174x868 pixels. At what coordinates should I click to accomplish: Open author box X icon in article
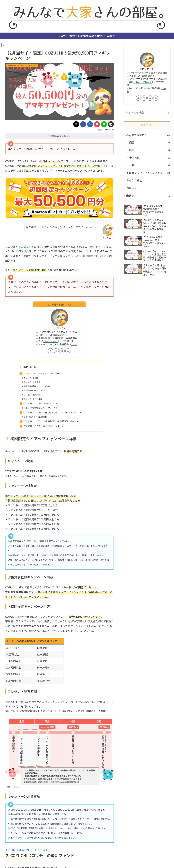click(x=56, y=351)
